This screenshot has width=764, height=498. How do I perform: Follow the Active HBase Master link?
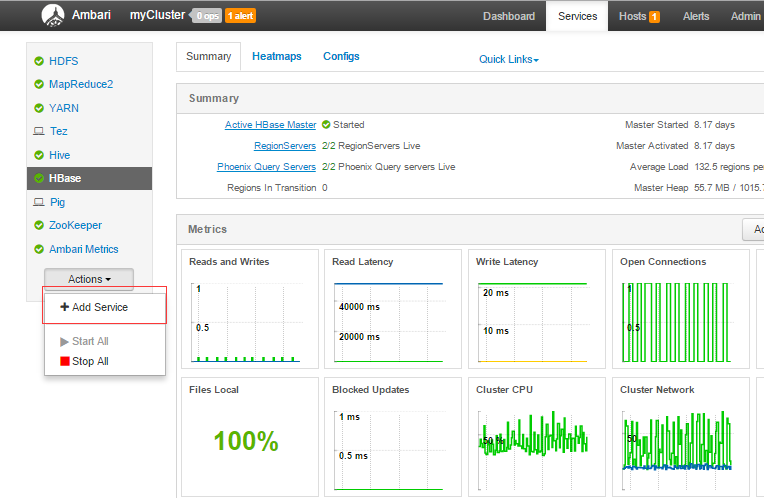(x=270, y=125)
